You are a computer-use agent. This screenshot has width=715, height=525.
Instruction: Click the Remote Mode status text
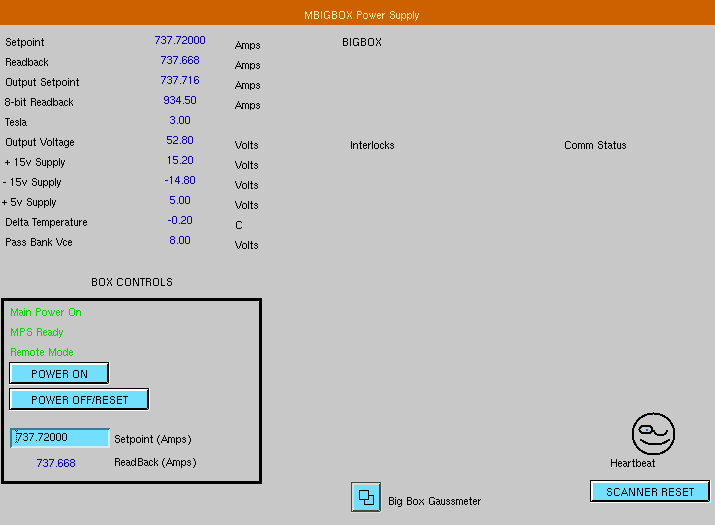click(41, 353)
